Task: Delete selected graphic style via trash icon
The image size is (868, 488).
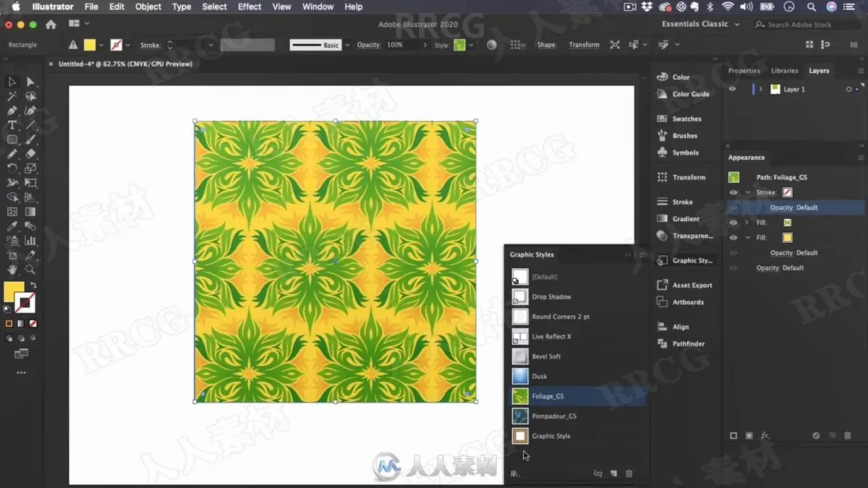Action: [629, 474]
